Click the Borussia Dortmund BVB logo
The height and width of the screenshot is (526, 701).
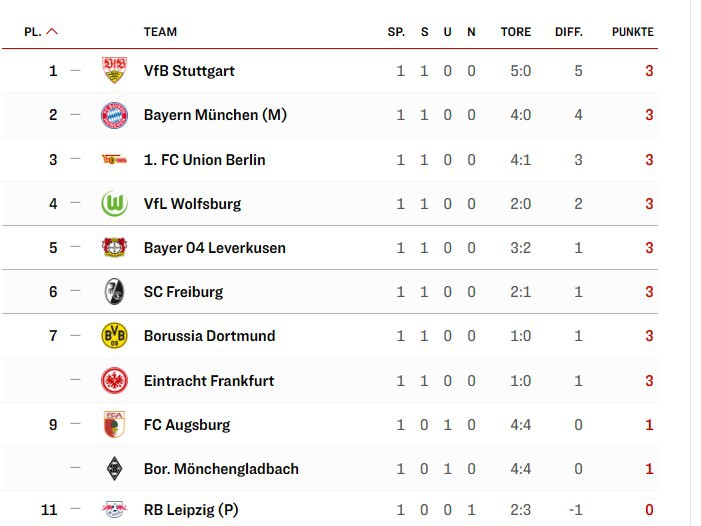tap(114, 336)
